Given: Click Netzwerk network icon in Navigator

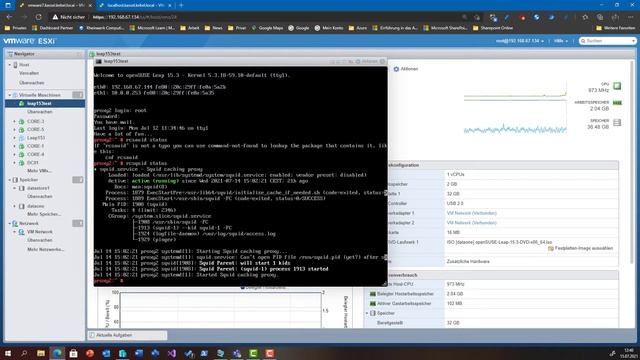Looking at the screenshot, I should (15, 223).
